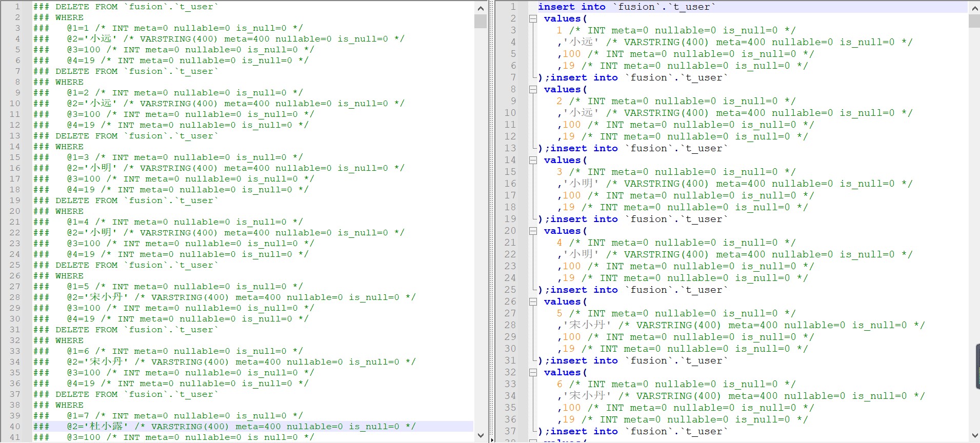Click '@1=1' on left-pane line 3
Image resolution: width=980 pixels, height=443 pixels.
[78, 28]
